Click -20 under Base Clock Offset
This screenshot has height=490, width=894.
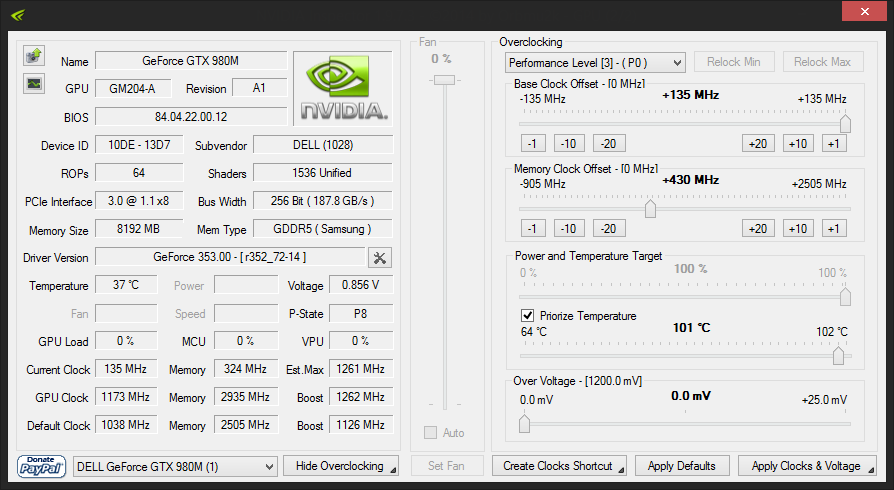tap(609, 144)
